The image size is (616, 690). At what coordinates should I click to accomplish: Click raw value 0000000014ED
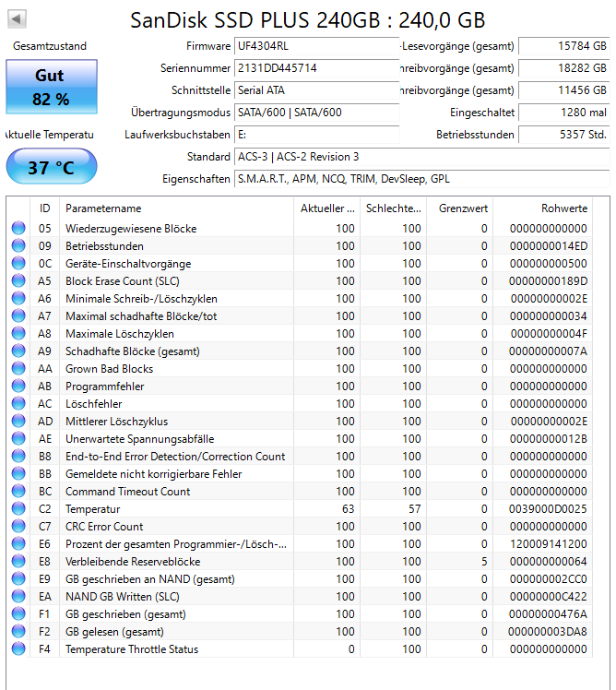tap(549, 245)
